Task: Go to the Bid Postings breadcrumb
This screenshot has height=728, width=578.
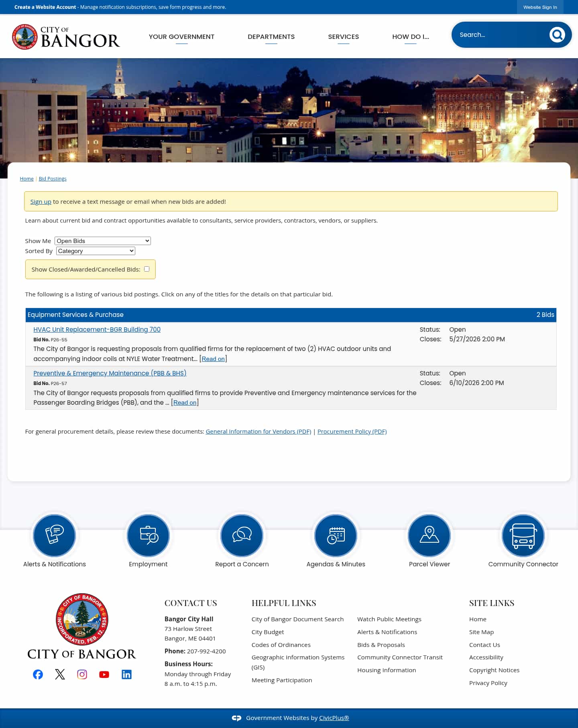Action: coord(53,178)
